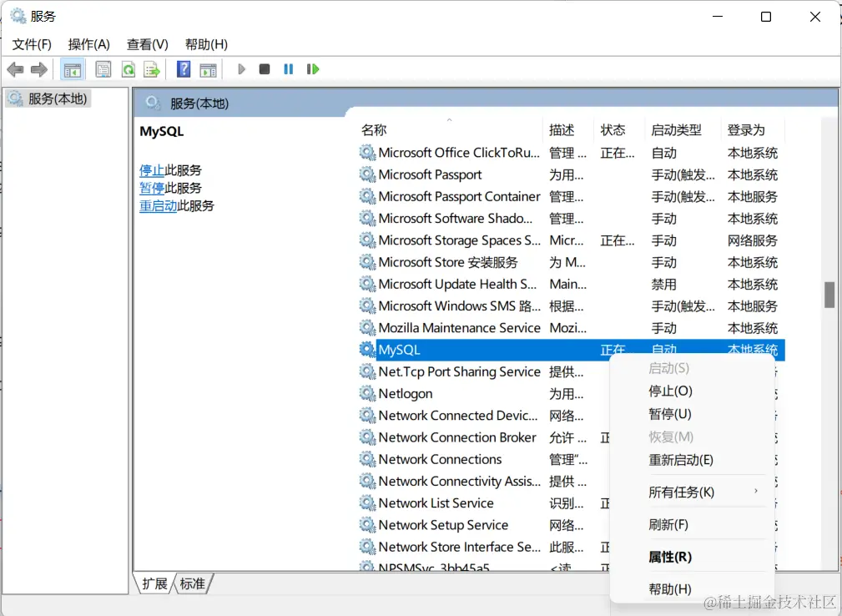The width and height of the screenshot is (842, 616).
Task: Choose 暂停(U) in the context menu
Action: point(669,414)
